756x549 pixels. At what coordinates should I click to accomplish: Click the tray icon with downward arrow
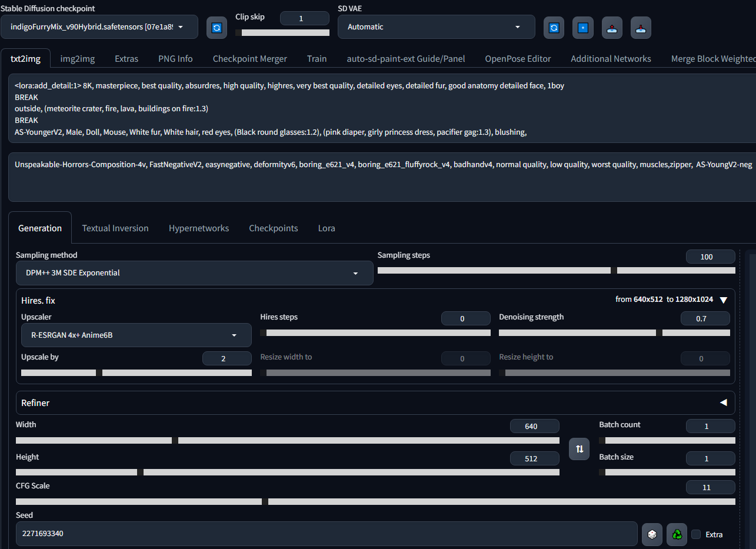tap(641, 28)
